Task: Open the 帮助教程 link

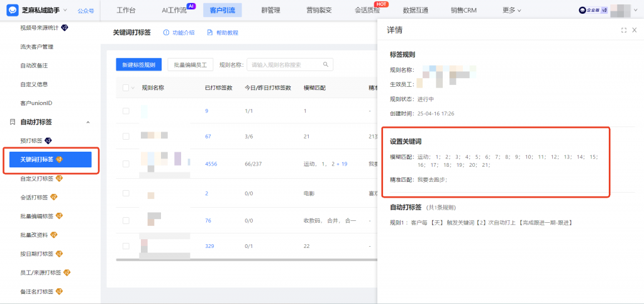Action: [x=223, y=33]
